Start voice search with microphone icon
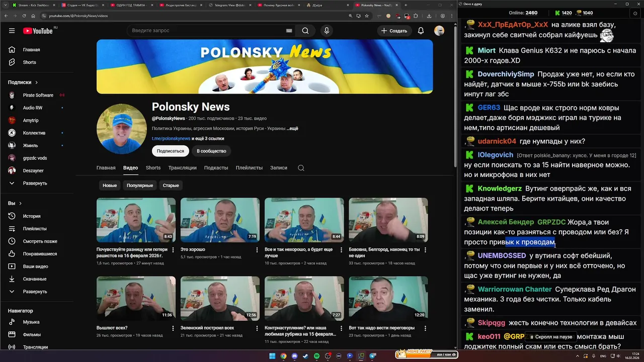 click(x=327, y=31)
